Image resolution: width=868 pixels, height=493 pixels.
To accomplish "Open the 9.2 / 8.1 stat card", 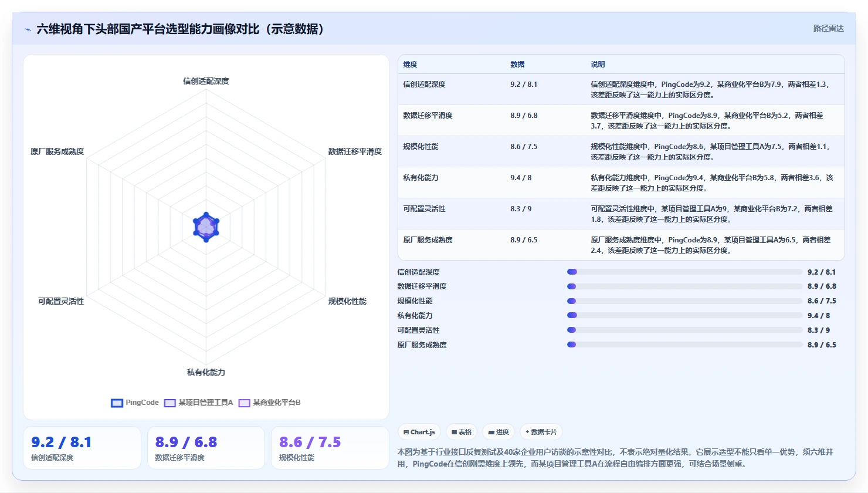I will point(82,448).
